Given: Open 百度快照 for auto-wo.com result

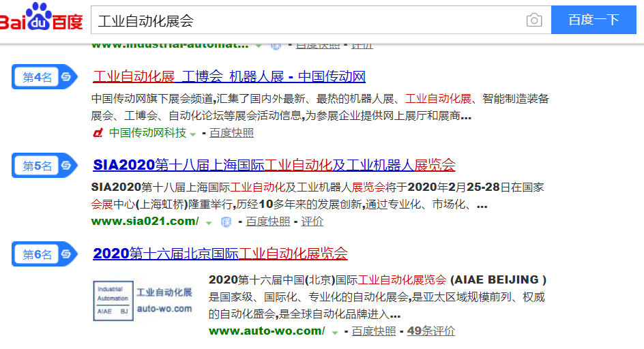Looking at the screenshot, I should 374,331.
